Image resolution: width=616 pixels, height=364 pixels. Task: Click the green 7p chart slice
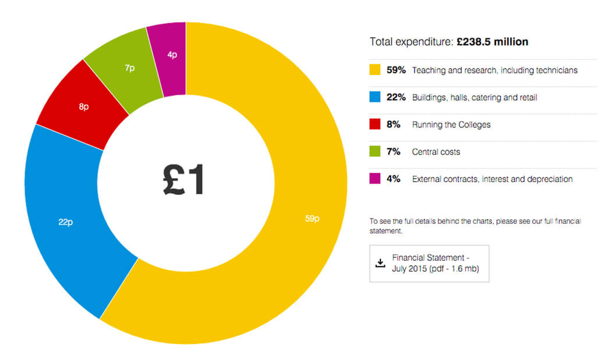coord(129,69)
